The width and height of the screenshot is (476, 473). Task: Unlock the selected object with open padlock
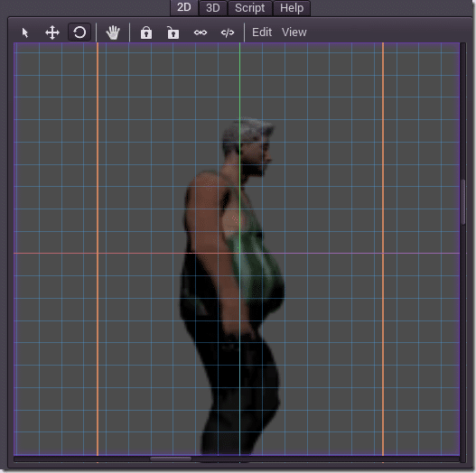(x=173, y=32)
